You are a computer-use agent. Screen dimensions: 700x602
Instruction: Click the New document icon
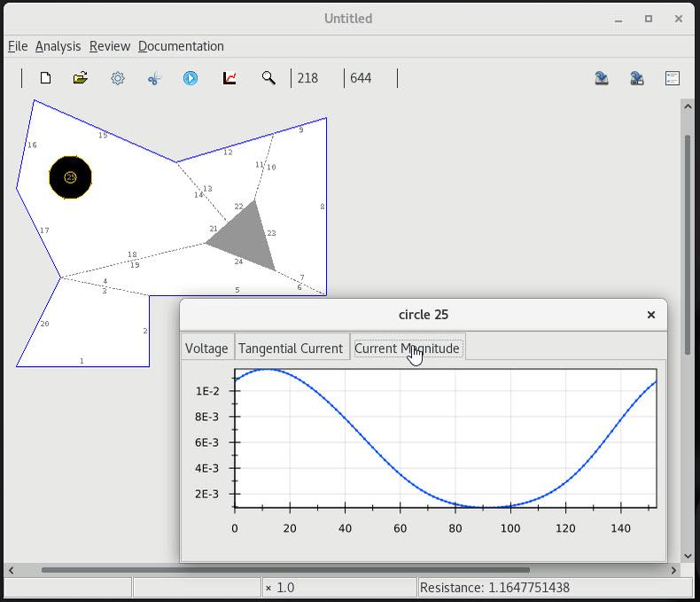click(45, 78)
